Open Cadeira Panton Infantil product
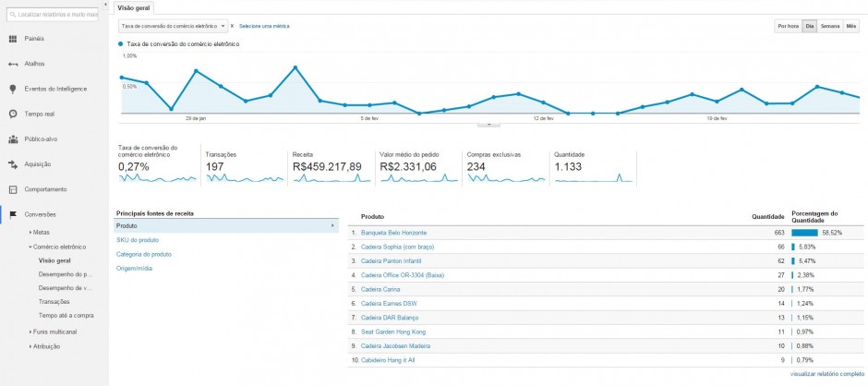 391,260
